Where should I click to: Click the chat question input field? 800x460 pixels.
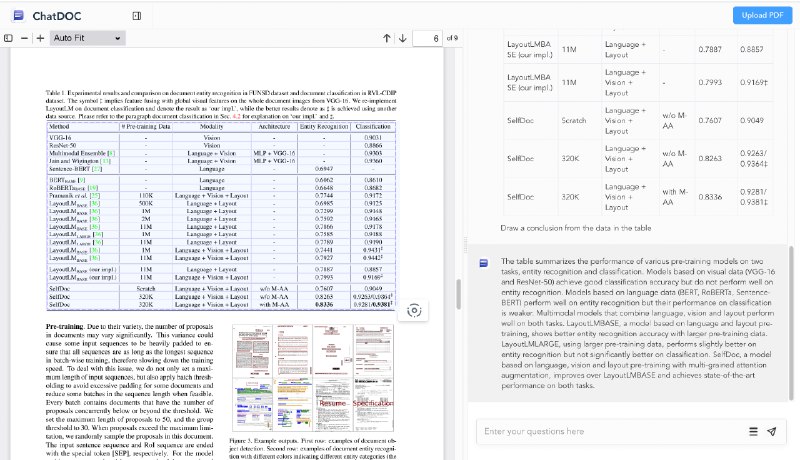click(612, 431)
